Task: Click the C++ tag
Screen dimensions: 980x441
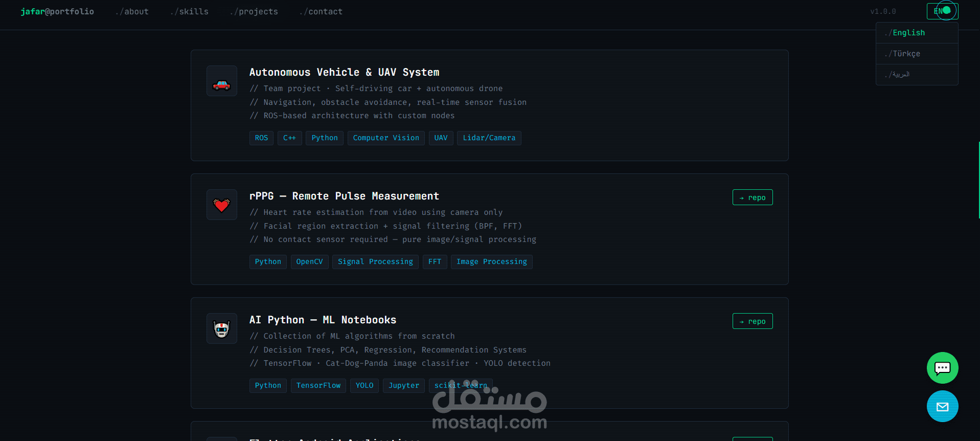Action: [x=289, y=138]
